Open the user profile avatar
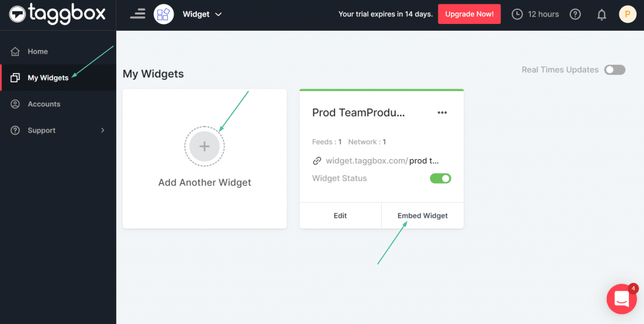644x324 pixels. pos(628,14)
